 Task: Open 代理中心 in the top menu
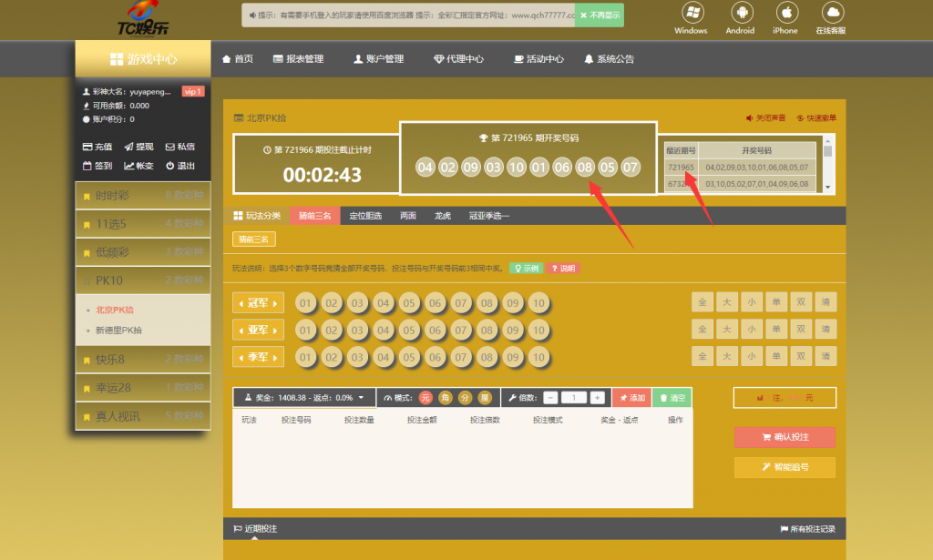459,59
